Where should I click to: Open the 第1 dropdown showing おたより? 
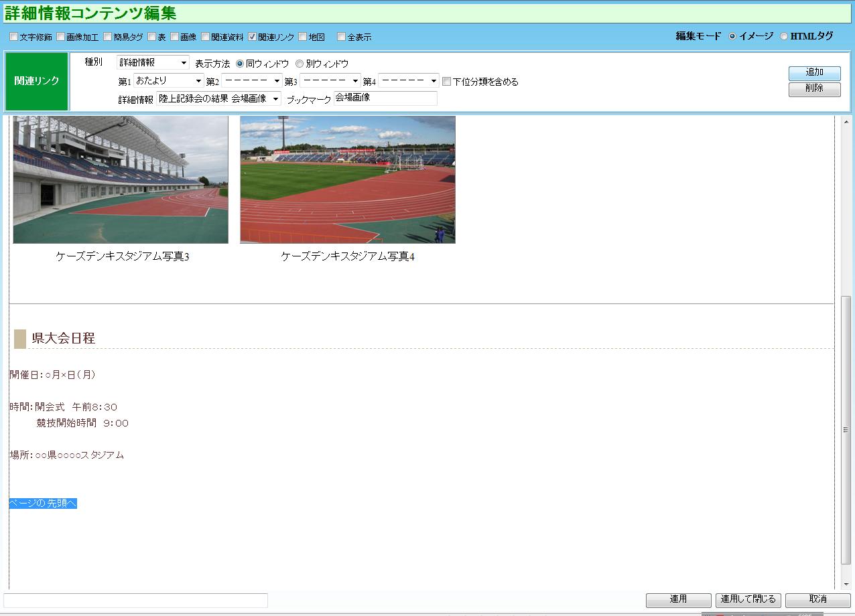[x=169, y=81]
